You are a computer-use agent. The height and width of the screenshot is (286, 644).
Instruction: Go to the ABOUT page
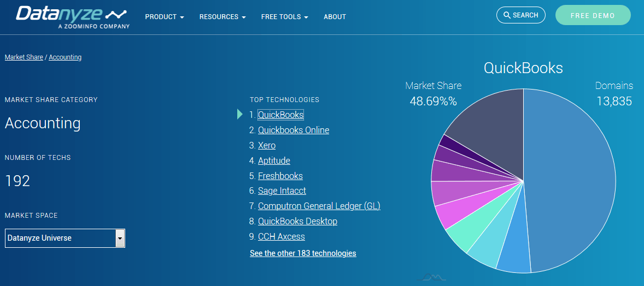point(335,17)
